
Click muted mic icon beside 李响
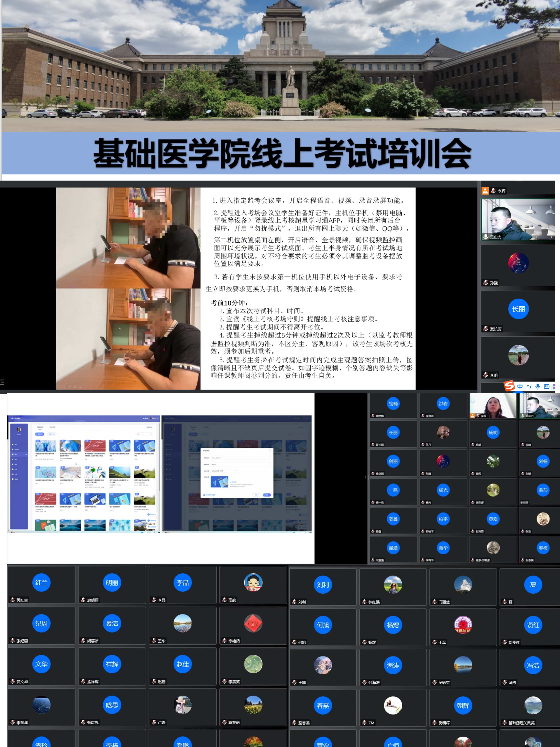486,375
